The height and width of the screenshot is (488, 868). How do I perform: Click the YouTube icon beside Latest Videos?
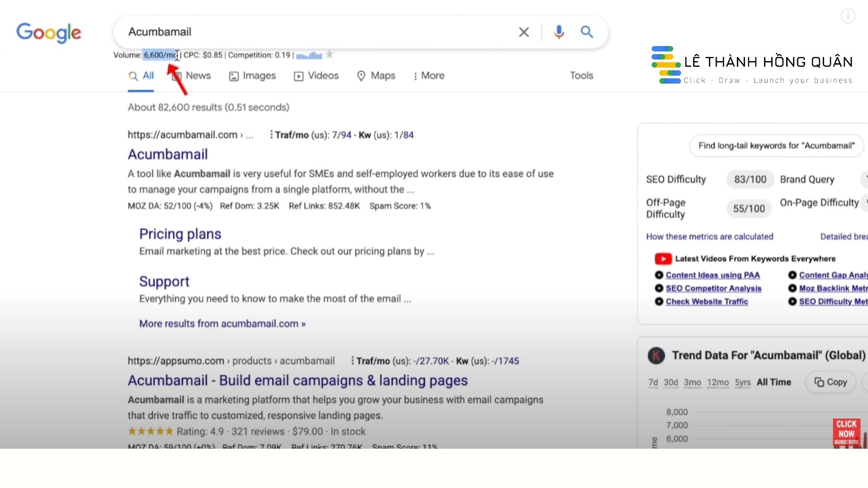pyautogui.click(x=663, y=259)
